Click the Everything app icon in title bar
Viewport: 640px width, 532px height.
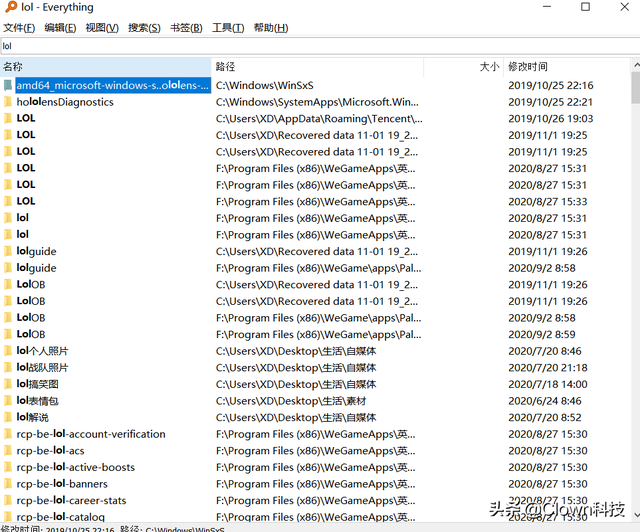[11, 7]
